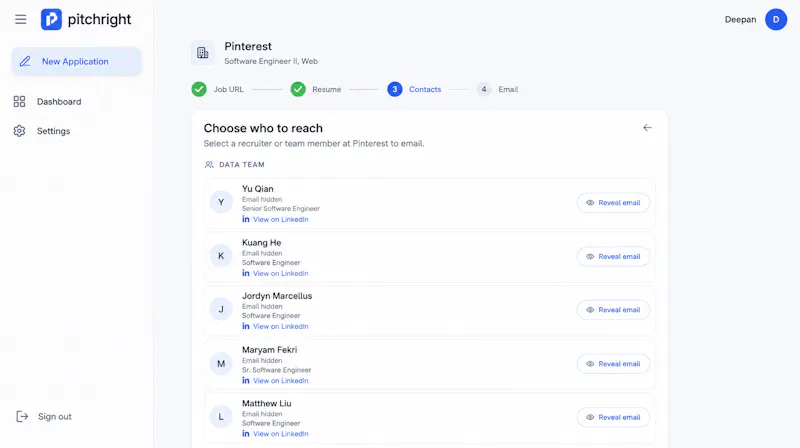Image resolution: width=800 pixels, height=448 pixels.
Task: Select the name Maryam Fekri
Action: tap(269, 350)
